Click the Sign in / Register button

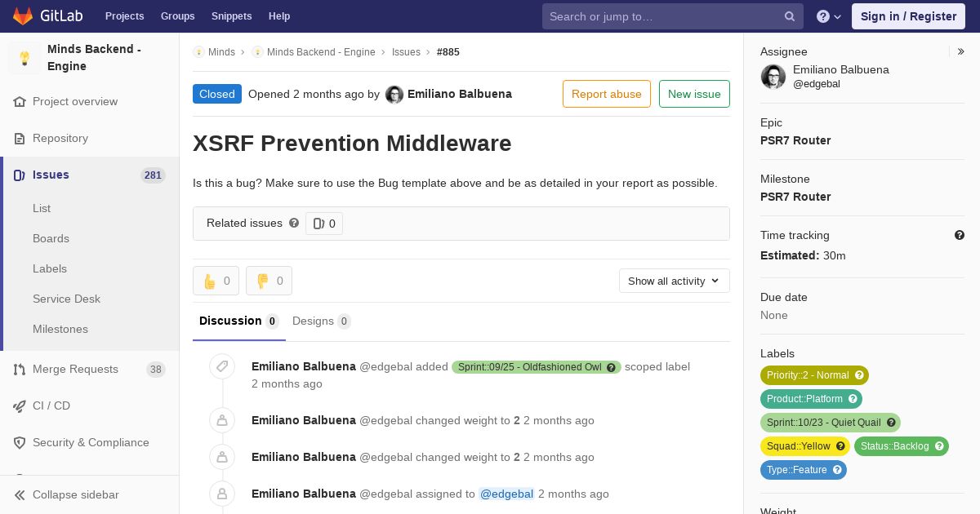coord(908,16)
